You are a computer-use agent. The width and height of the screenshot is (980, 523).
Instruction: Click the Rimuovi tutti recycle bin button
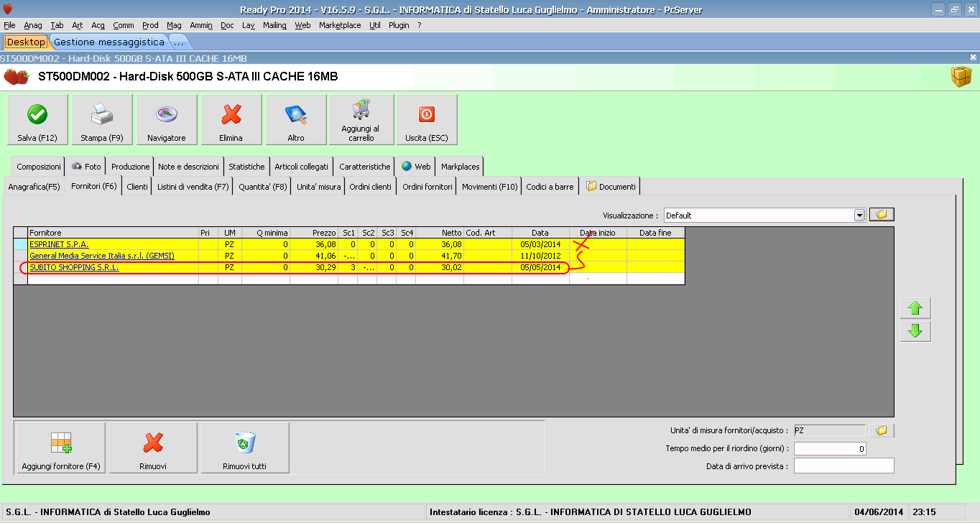pos(245,448)
